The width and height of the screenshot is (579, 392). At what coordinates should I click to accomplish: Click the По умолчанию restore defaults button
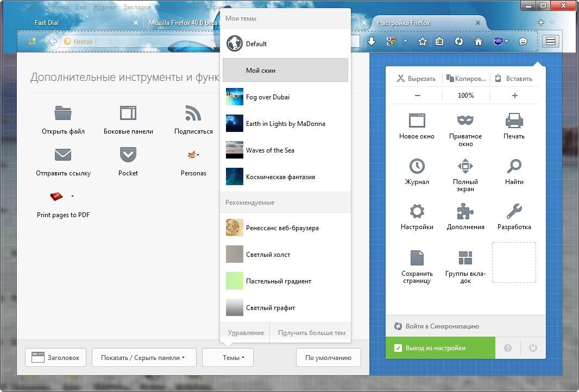[328, 357]
